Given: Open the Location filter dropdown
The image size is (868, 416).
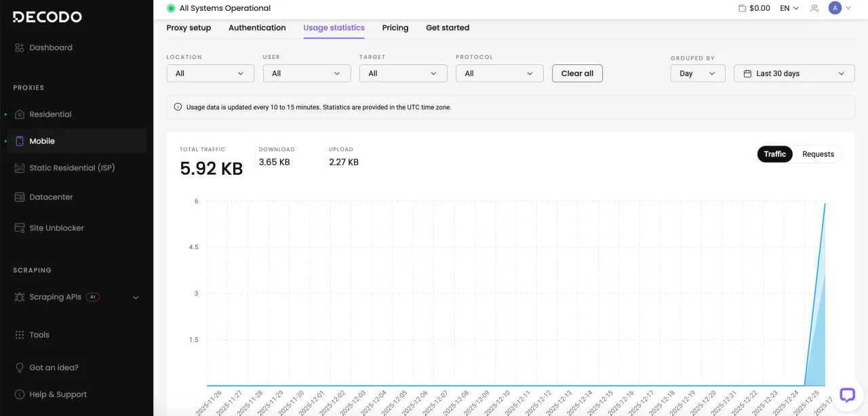Looking at the screenshot, I should coord(210,73).
